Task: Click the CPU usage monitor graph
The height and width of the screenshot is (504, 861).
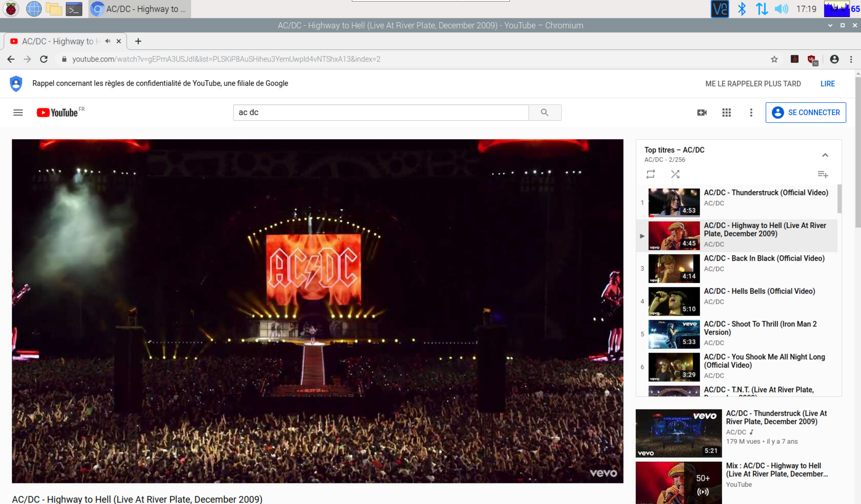Action: click(x=836, y=9)
